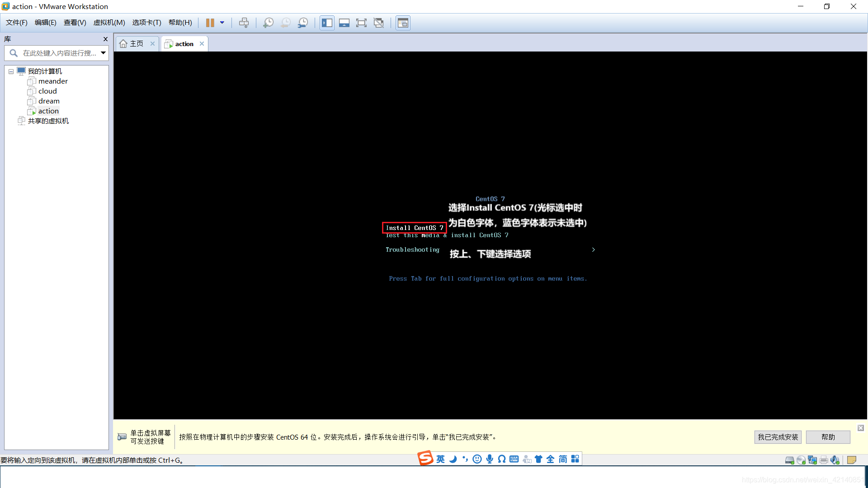Revert the VM to its snapshot
Screen dimensions: 868x488
[x=285, y=23]
